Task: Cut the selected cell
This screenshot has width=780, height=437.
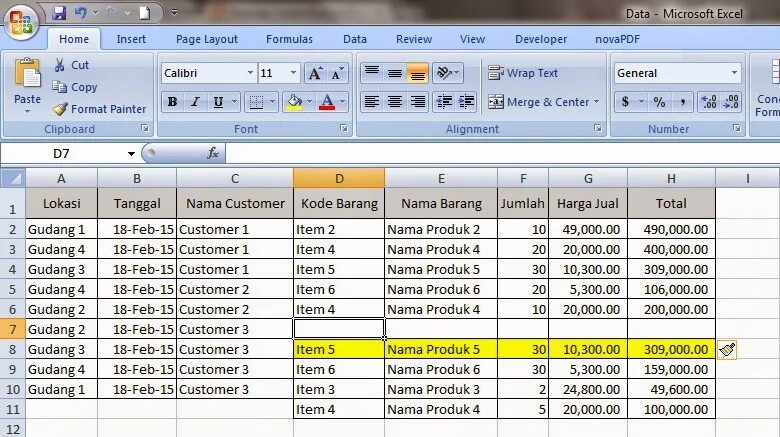Action: (71, 65)
